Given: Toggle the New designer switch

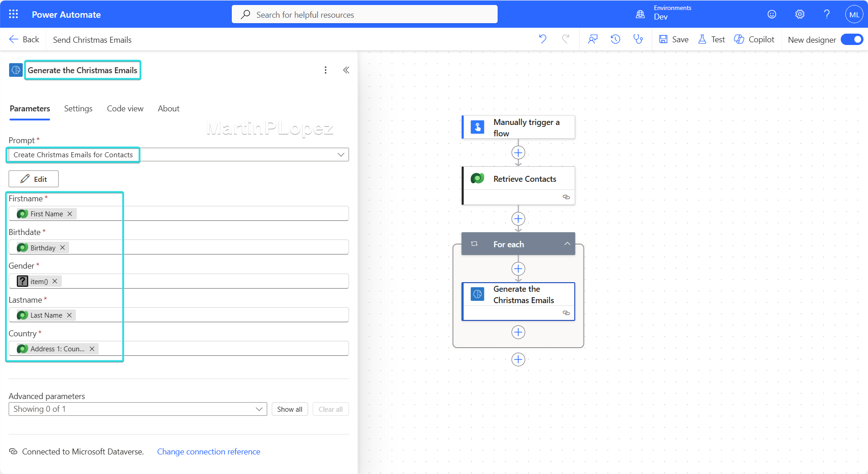Looking at the screenshot, I should click(851, 40).
